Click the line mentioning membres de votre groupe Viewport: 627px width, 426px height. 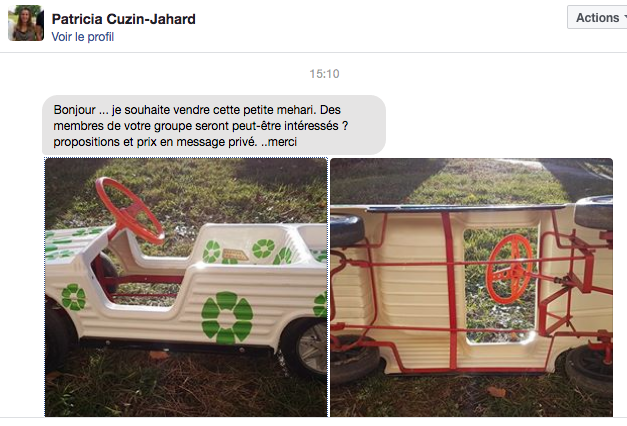201,126
